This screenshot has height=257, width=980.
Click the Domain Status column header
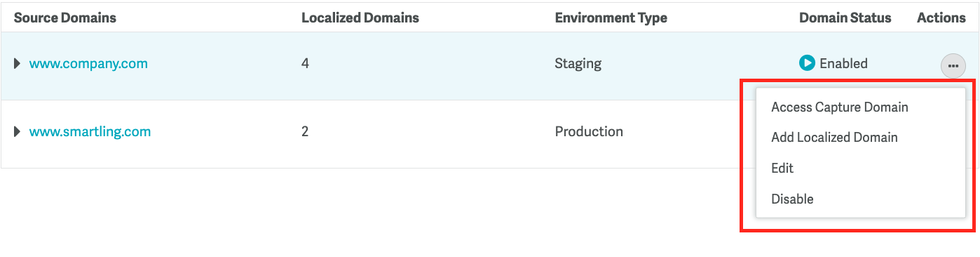coord(845,18)
